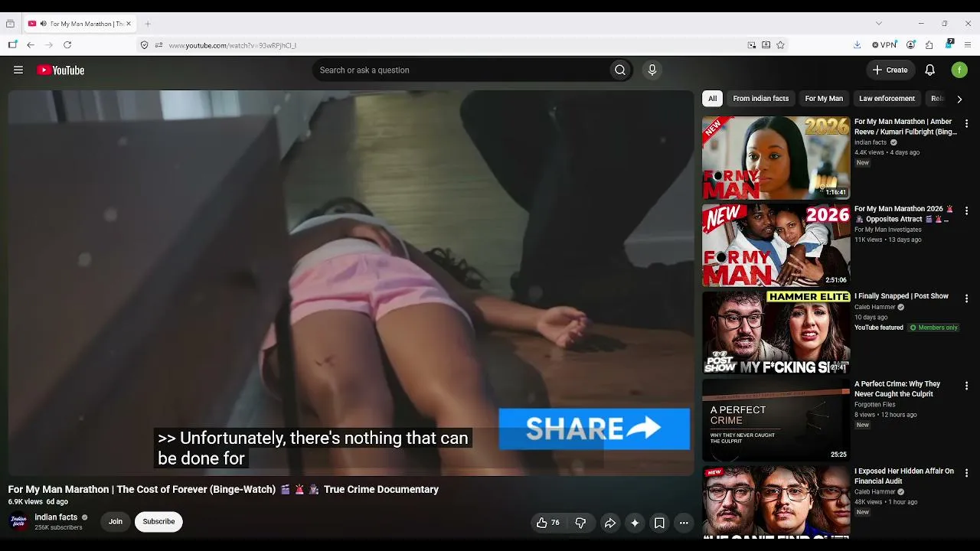Viewport: 980px width, 551px height.
Task: Reload the page in the browser
Action: tap(67, 45)
